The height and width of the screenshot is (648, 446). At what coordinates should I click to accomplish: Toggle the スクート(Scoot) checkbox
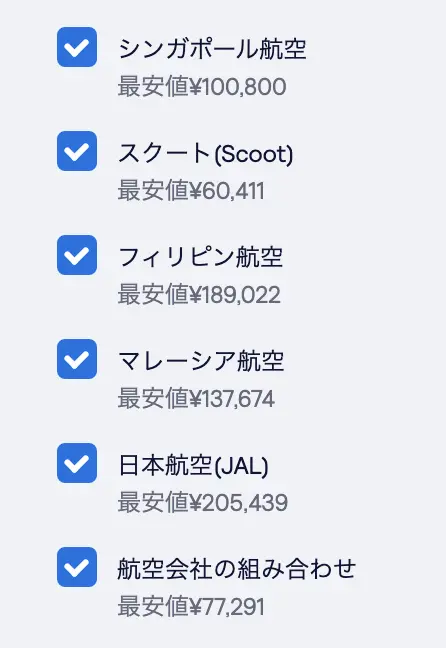click(77, 151)
